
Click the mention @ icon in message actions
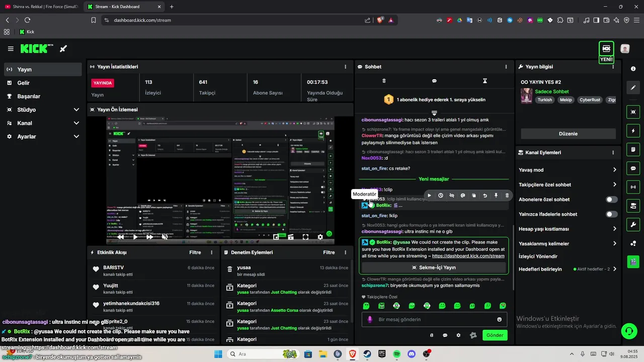coord(462,196)
